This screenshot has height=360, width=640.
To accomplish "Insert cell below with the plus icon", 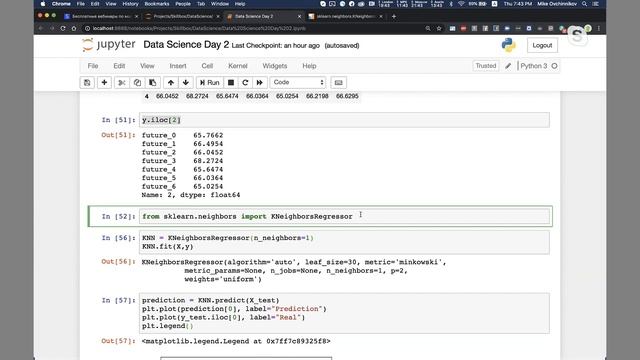I will coord(104,82).
